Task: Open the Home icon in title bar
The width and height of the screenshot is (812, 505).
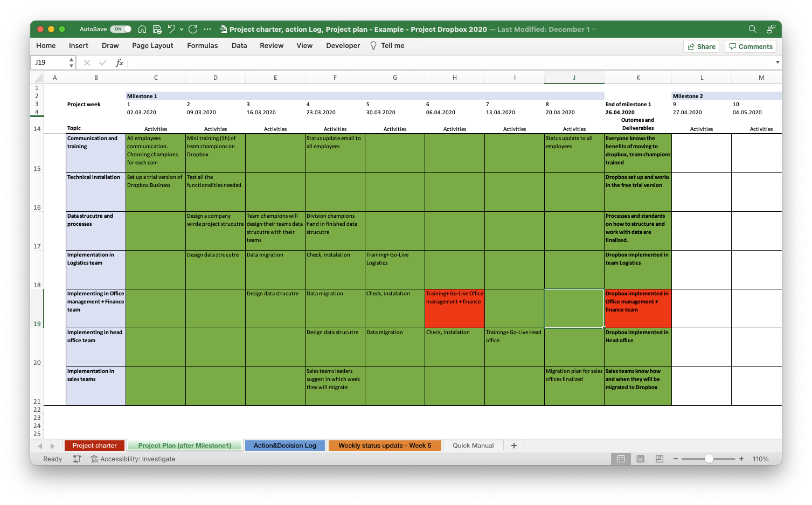Action: 142,29
